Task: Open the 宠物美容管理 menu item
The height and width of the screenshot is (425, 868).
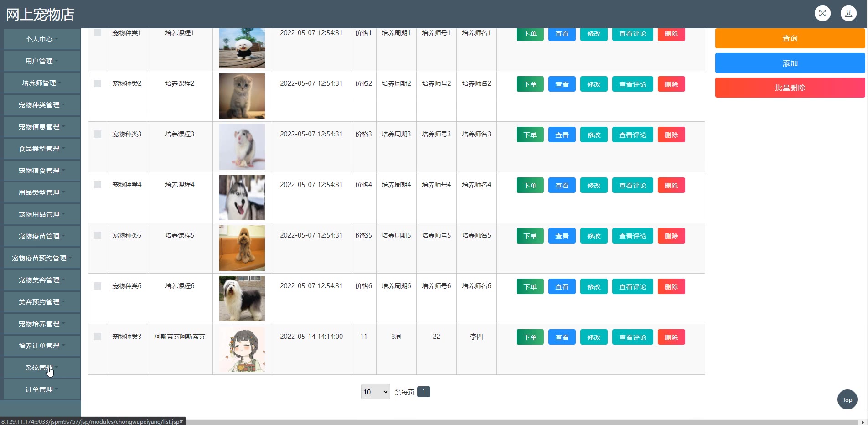Action: point(42,280)
